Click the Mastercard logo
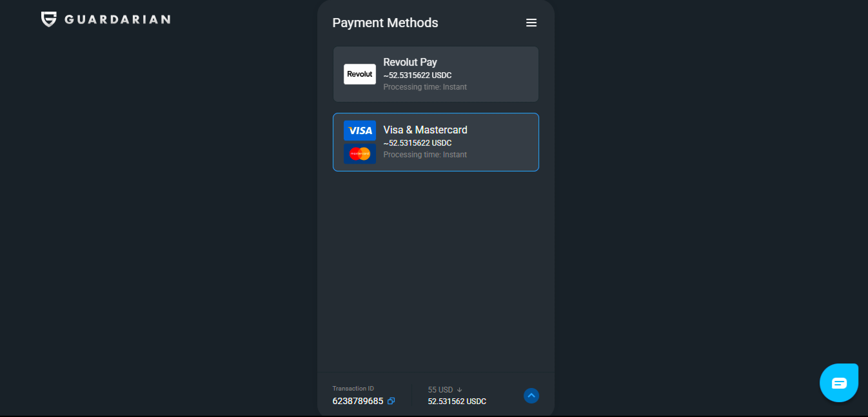868x417 pixels. click(360, 153)
